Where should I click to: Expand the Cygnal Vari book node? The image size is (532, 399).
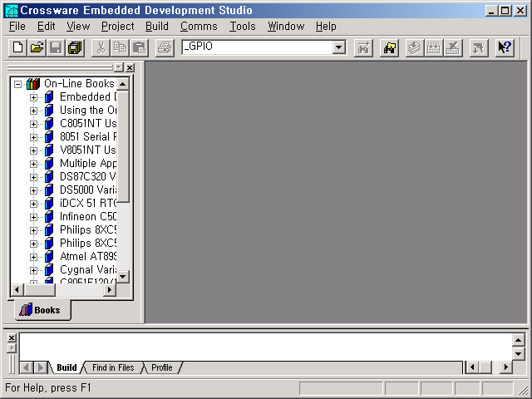click(x=33, y=270)
